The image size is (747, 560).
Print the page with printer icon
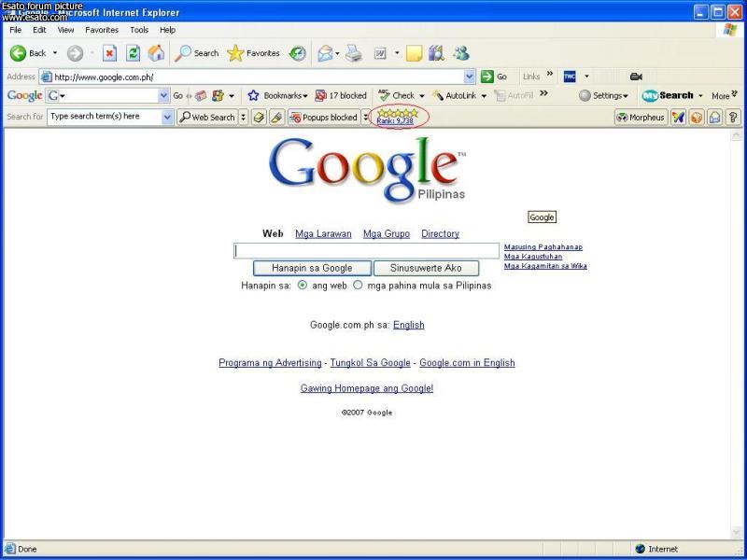[x=354, y=53]
